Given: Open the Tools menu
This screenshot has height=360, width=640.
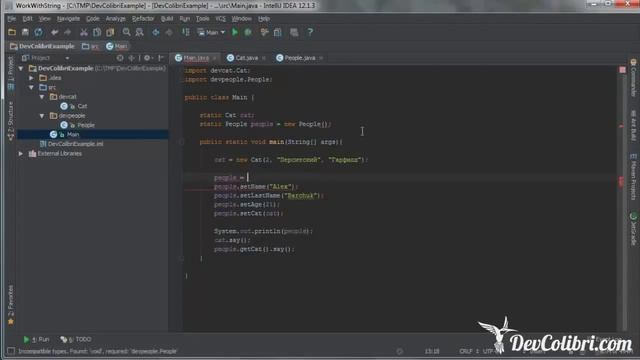Looking at the screenshot, I should (x=202, y=19).
